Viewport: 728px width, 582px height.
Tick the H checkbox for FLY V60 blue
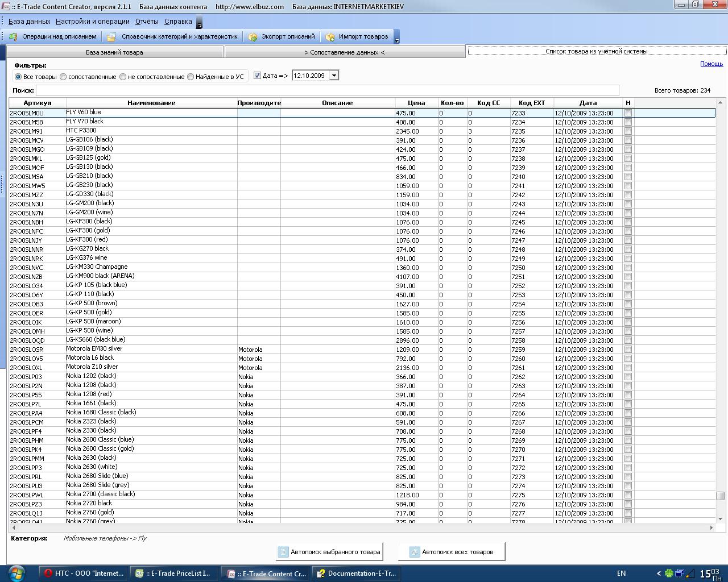click(x=628, y=113)
